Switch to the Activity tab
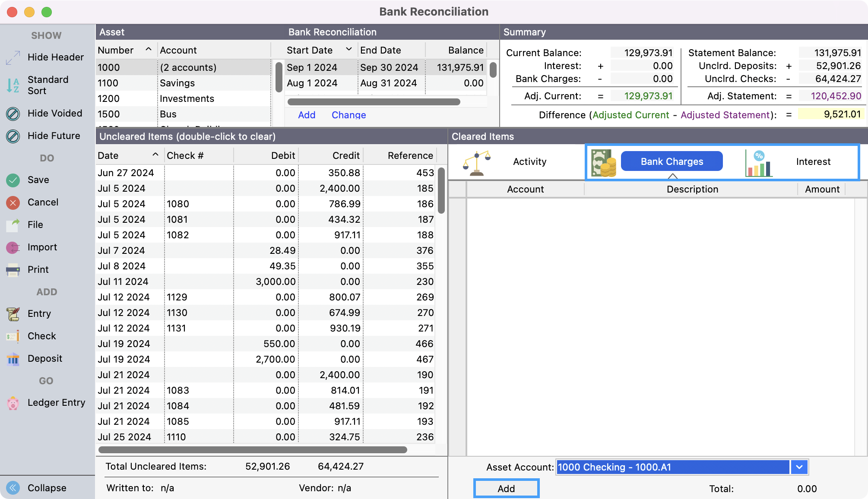The height and width of the screenshot is (499, 868). tap(529, 162)
